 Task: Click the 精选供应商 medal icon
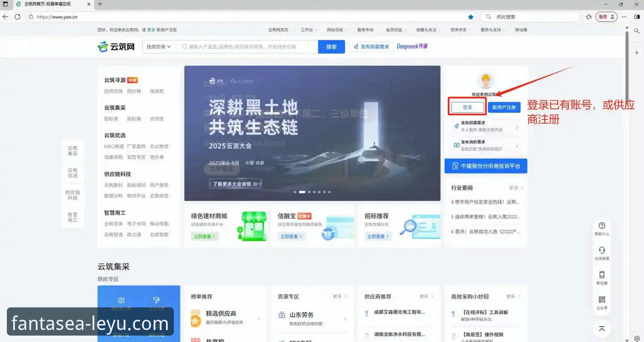(x=196, y=318)
